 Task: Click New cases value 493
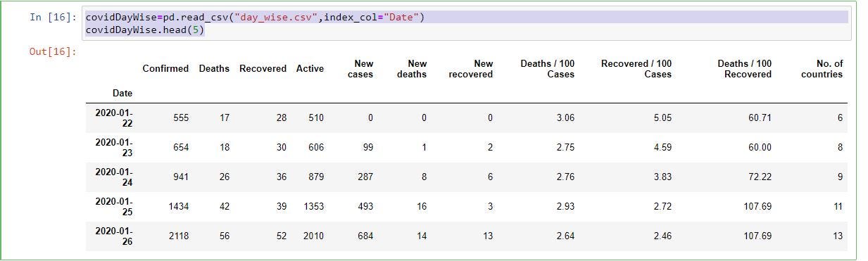click(x=365, y=207)
